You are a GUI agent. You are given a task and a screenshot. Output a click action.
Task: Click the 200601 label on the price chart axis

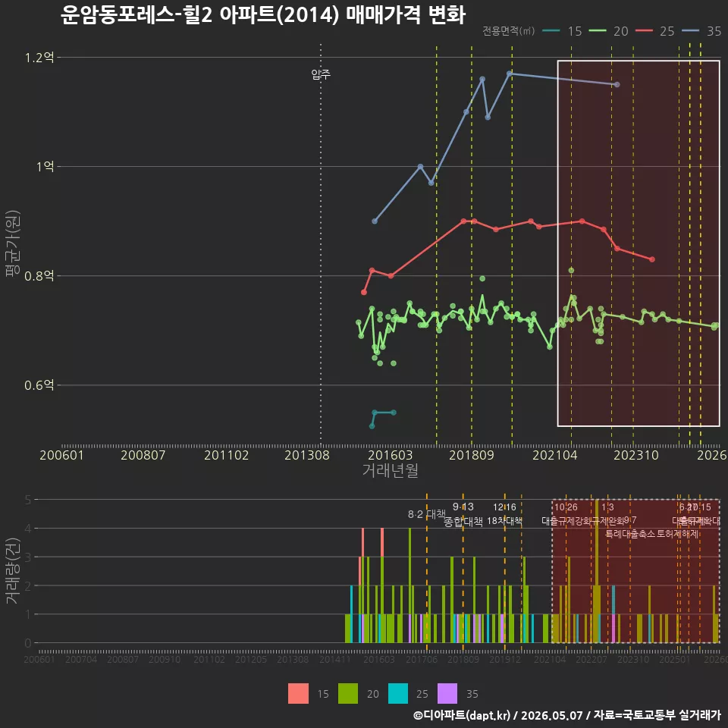pos(61,455)
